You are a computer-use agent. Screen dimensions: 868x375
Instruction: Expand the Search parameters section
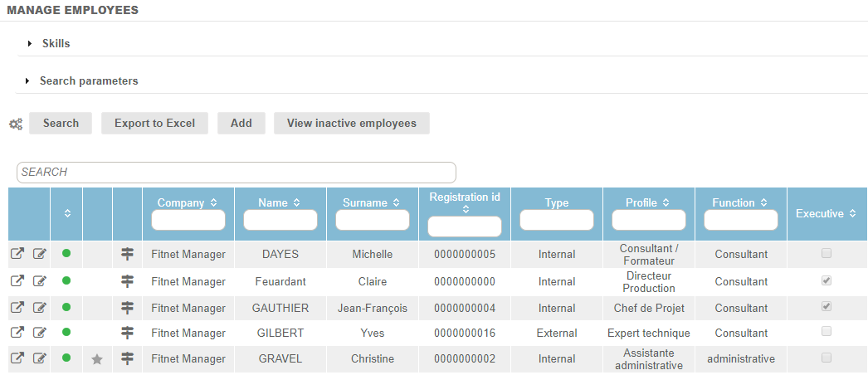88,81
